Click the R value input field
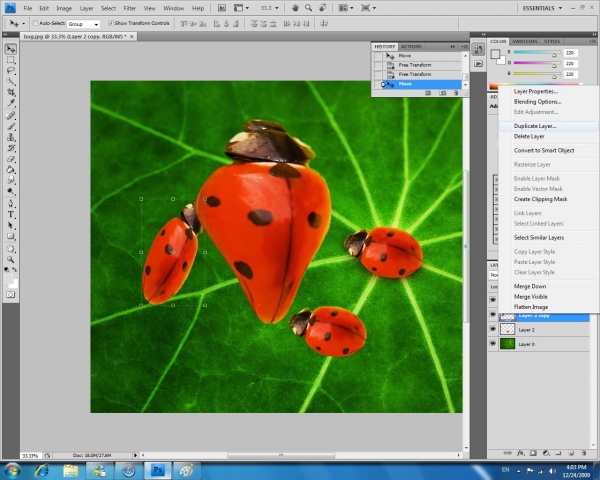Image resolution: width=600 pixels, height=480 pixels. (570, 53)
